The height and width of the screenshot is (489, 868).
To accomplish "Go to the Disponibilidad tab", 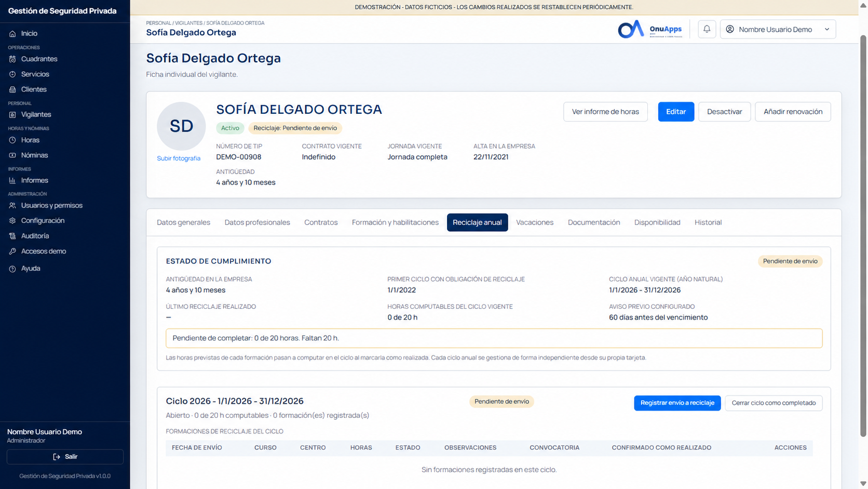I will [x=657, y=222].
